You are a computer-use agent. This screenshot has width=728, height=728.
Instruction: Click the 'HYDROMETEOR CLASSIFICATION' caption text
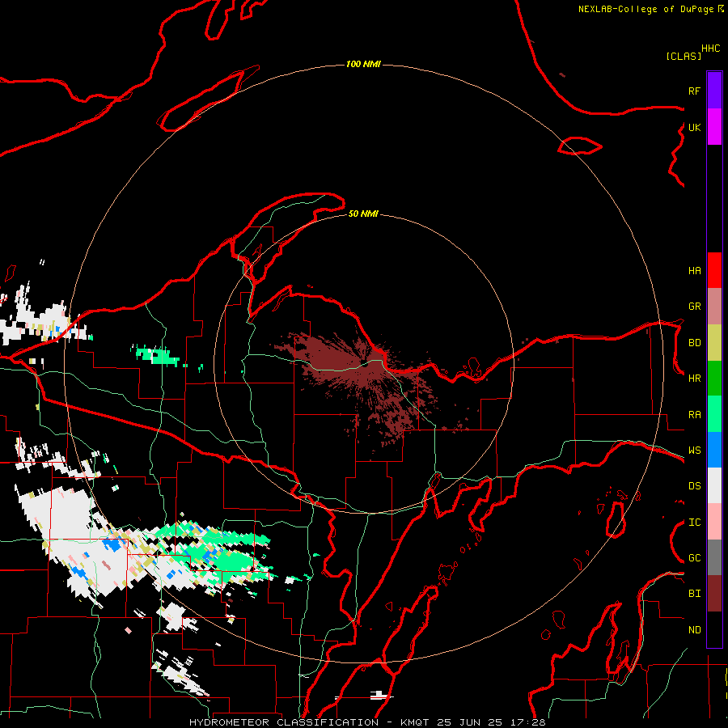click(x=284, y=722)
